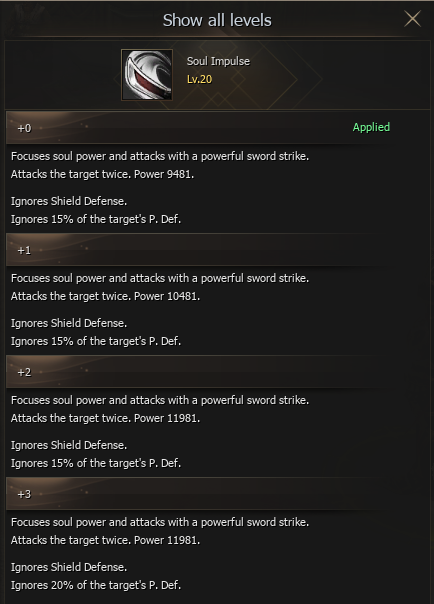The width and height of the screenshot is (434, 604).
Task: Click the +3 Power 11981 description line
Action: [106, 540]
